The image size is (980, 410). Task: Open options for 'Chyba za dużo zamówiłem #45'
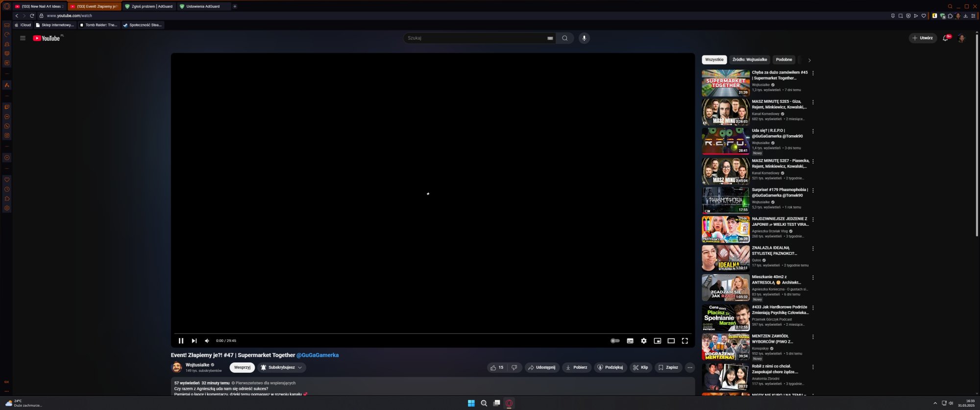[x=813, y=73]
